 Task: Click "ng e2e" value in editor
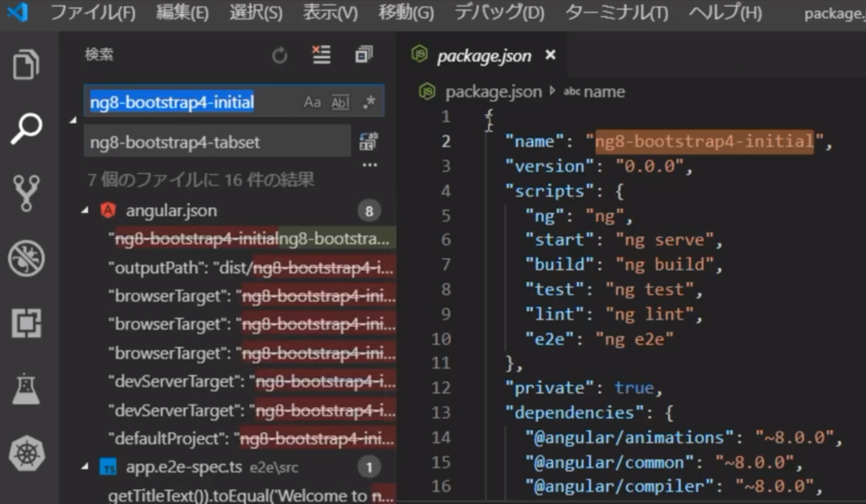(635, 339)
